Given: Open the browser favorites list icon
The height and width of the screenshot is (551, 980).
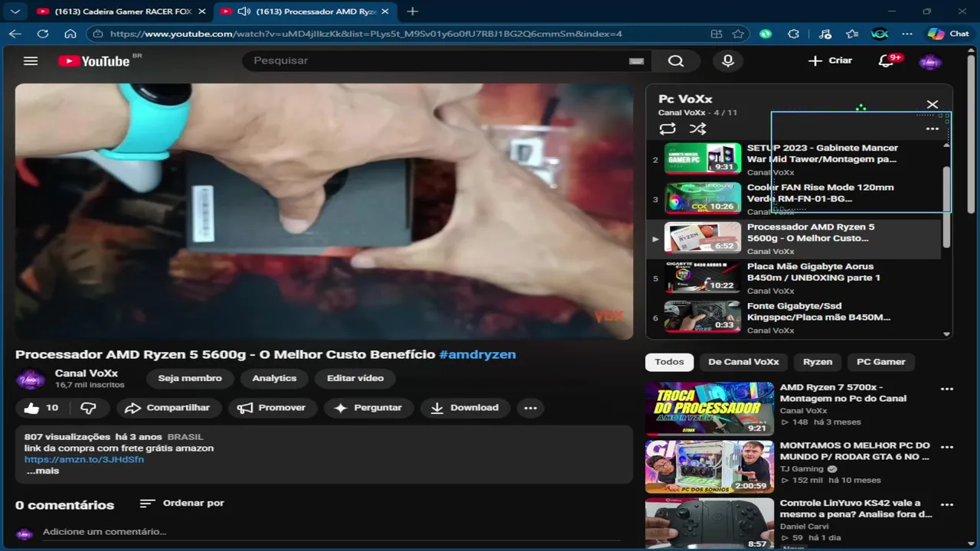Looking at the screenshot, I should pos(852,34).
